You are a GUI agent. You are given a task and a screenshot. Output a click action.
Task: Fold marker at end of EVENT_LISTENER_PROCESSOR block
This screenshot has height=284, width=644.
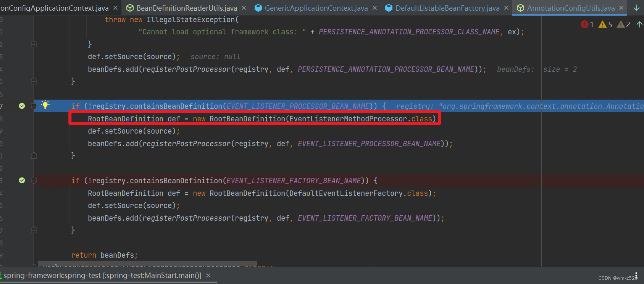coord(34,156)
